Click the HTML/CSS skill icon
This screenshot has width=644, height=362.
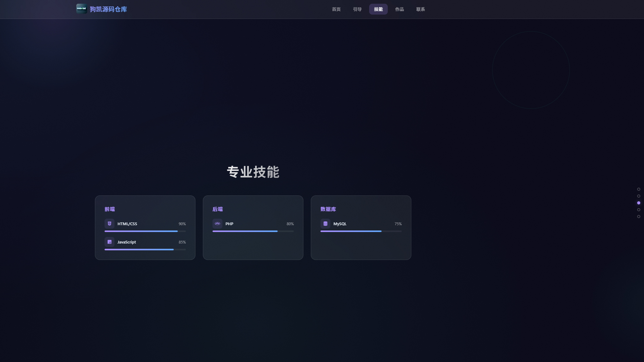point(110,224)
